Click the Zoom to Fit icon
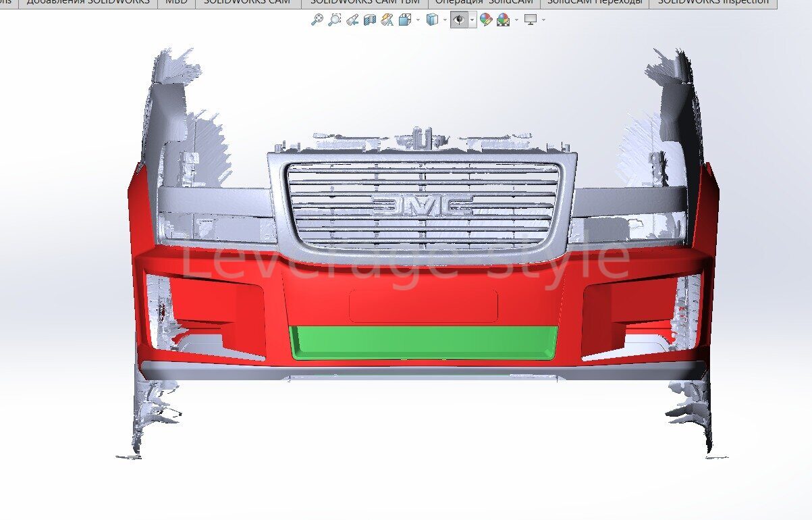 coord(317,20)
